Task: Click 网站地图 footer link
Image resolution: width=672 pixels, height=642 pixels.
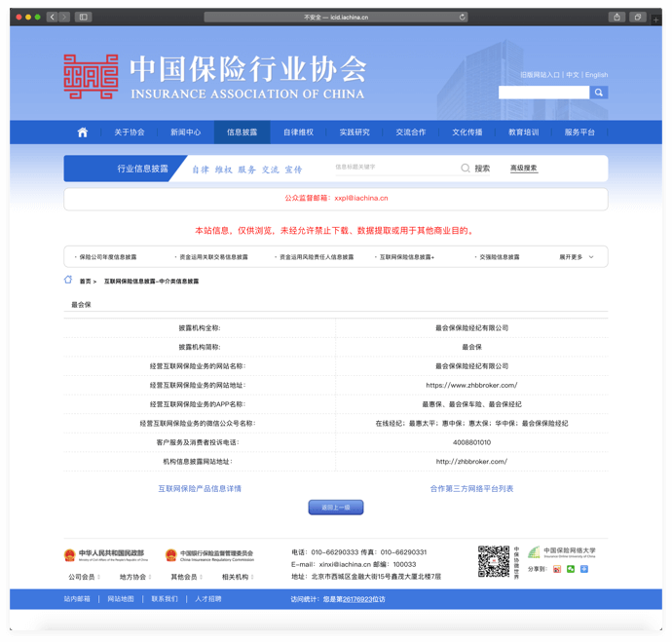Action: [x=121, y=599]
